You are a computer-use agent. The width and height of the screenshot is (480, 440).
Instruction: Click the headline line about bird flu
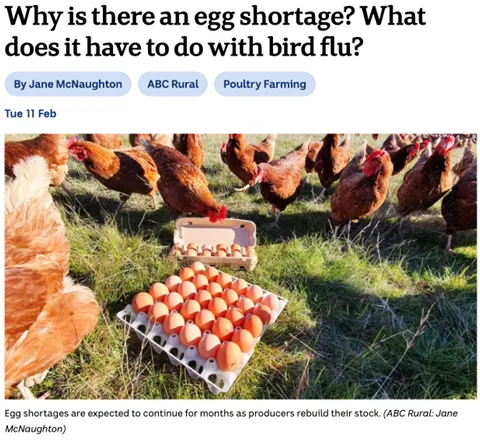tap(183, 47)
